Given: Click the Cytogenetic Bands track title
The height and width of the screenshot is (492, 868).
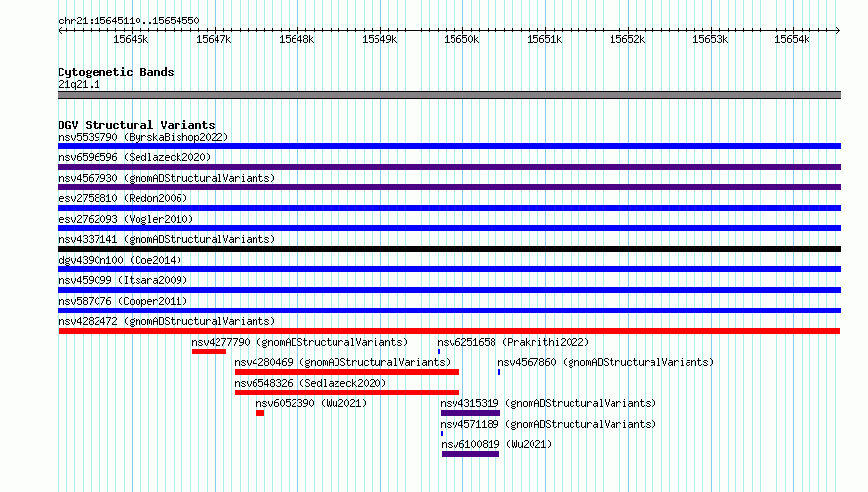Looking at the screenshot, I should 116,72.
